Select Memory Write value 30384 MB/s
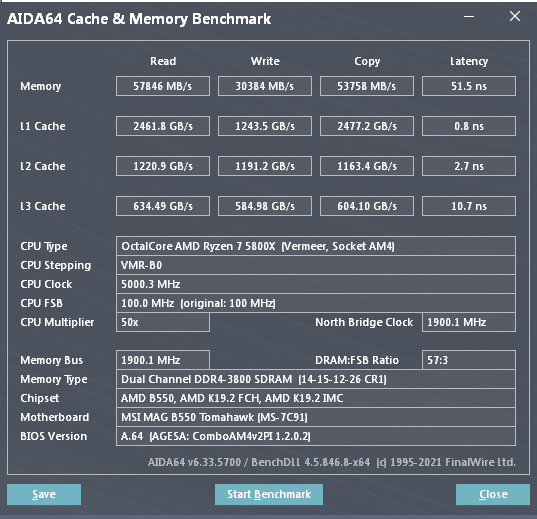 tap(265, 86)
